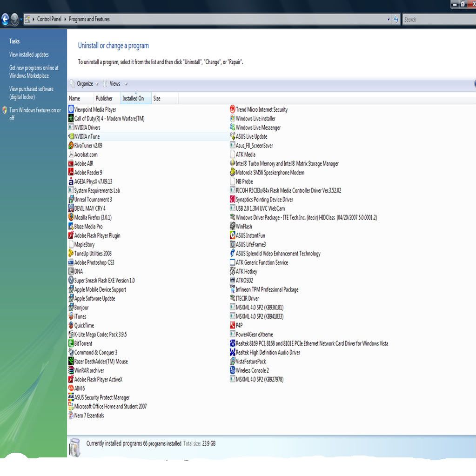Select K-Lite Mega Codec Pack 3.9.5

coord(101,335)
